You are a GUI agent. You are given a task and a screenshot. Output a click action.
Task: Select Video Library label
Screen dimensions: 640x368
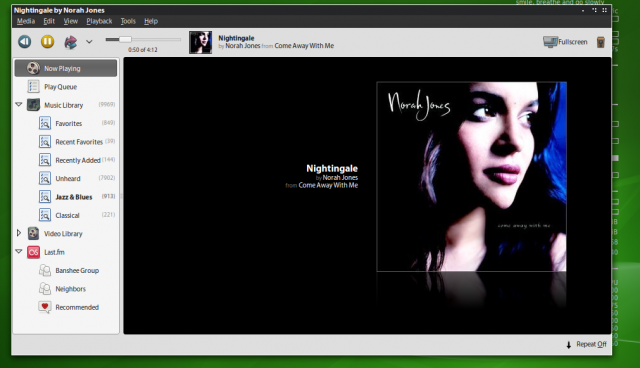[63, 234]
